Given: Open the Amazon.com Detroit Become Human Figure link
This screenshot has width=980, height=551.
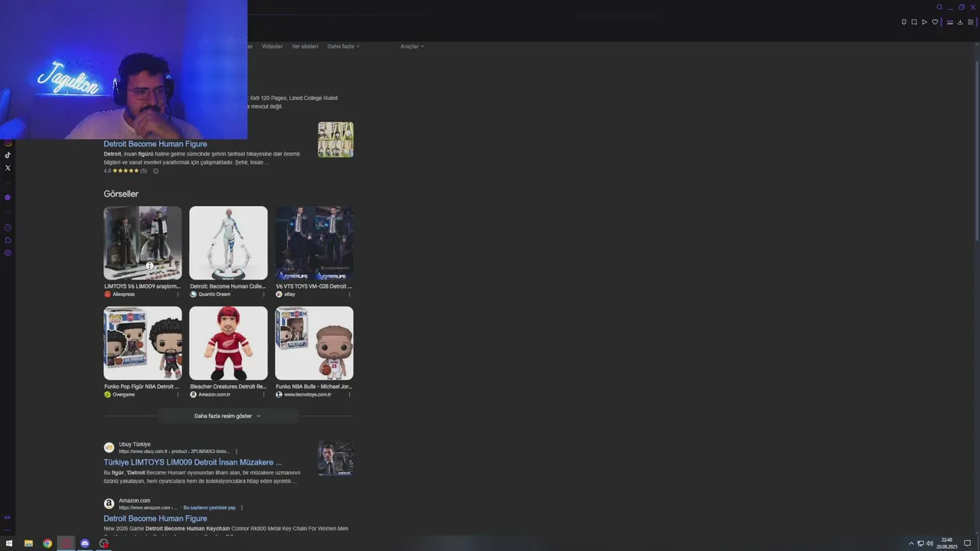Looking at the screenshot, I should tap(155, 518).
